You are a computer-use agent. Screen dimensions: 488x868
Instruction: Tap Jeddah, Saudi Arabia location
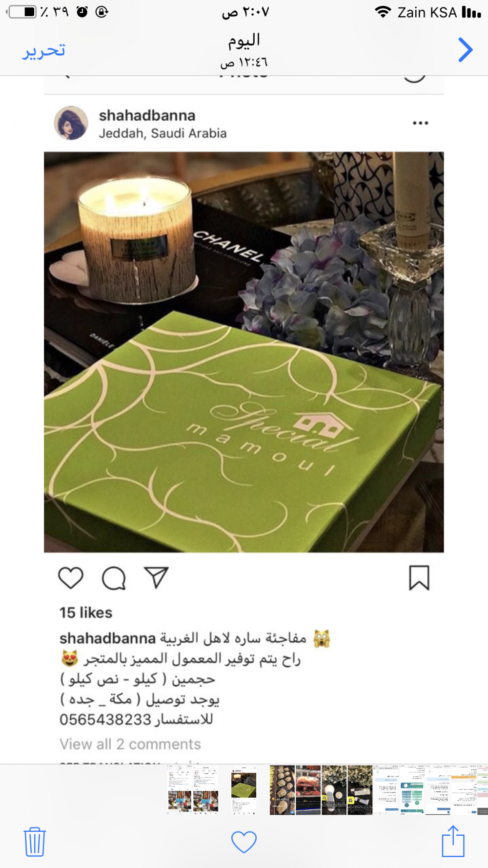click(x=163, y=133)
